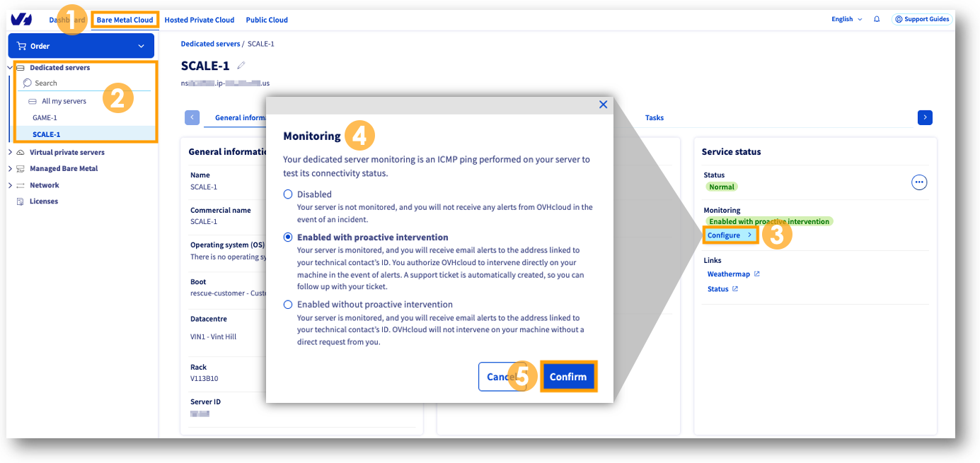Switch to the Bare Metal Cloud tab
The image size is (980, 463).
click(125, 19)
